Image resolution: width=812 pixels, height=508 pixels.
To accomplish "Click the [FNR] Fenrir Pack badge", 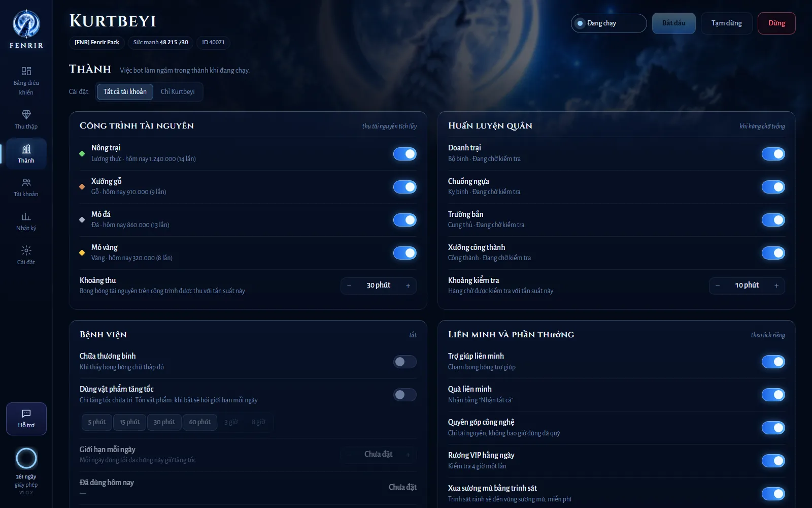I will coord(97,42).
